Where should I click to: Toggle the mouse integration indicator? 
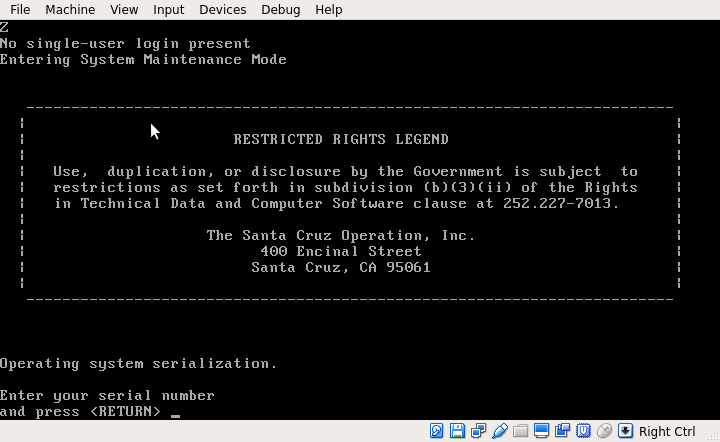pyautogui.click(x=605, y=431)
